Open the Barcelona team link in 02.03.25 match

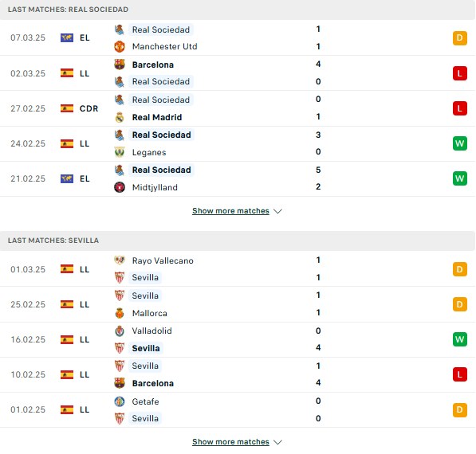[x=153, y=65]
